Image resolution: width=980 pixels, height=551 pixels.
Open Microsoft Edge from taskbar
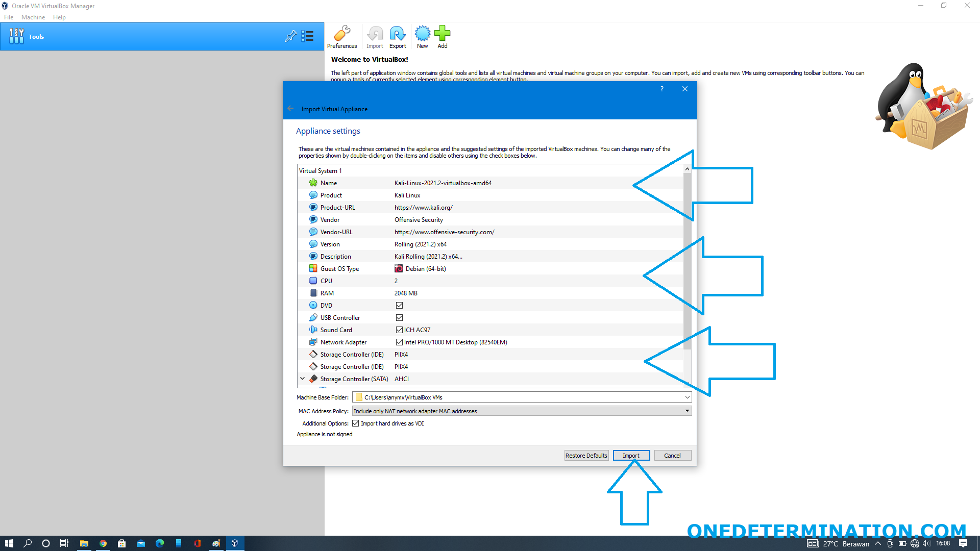click(x=160, y=543)
